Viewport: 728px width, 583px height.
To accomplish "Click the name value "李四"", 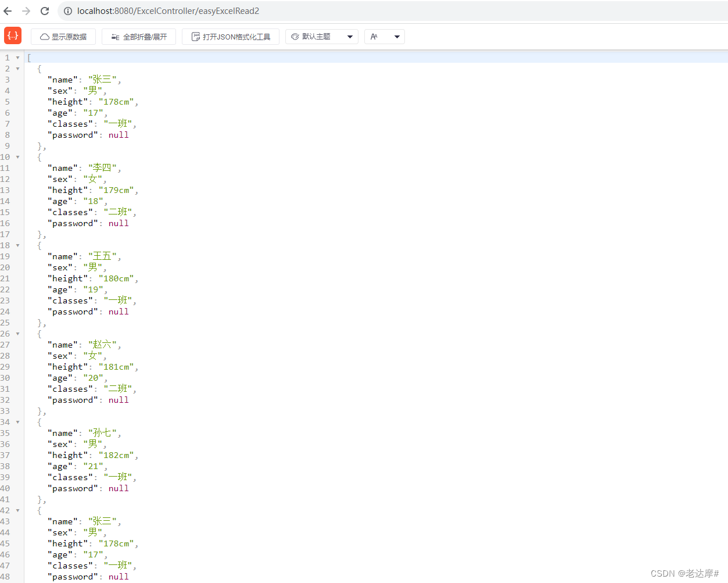I will click(102, 168).
